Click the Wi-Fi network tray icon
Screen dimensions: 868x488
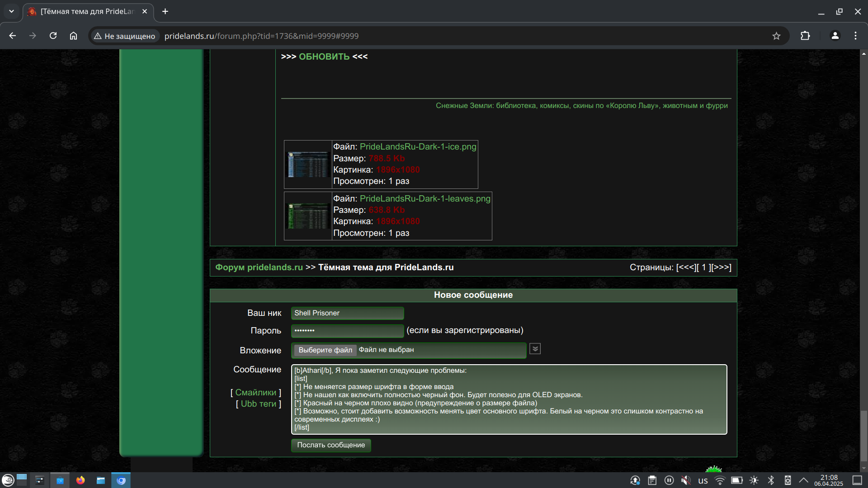[x=720, y=480]
